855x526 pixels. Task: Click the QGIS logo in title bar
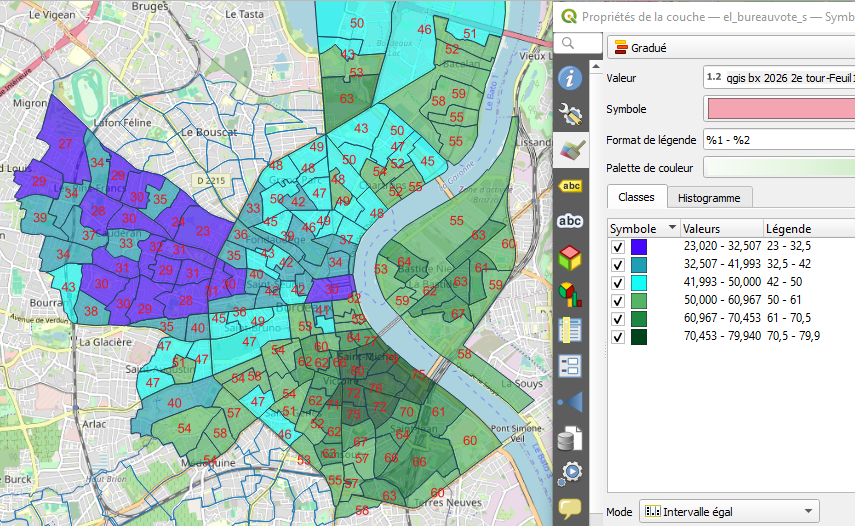tap(569, 16)
